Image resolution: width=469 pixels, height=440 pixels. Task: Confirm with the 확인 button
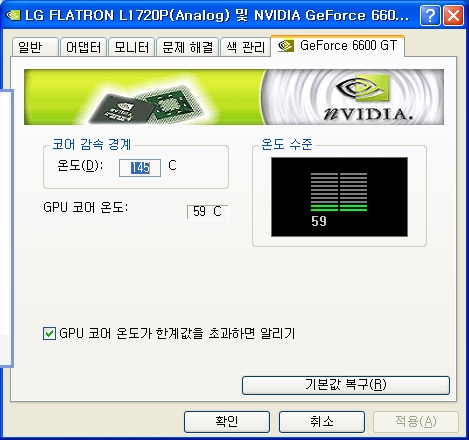227,422
